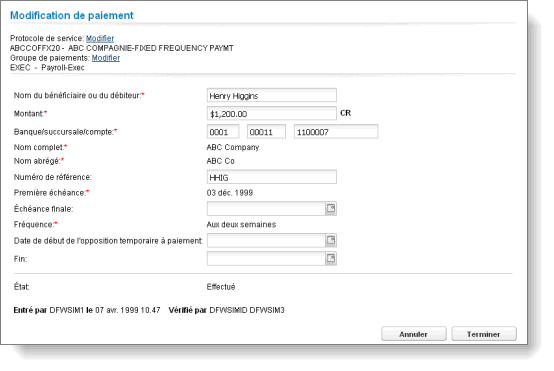Image resolution: width=554 pixels, height=371 pixels.
Task: Click Modifier link next to Protocole de service
Action: (100, 38)
